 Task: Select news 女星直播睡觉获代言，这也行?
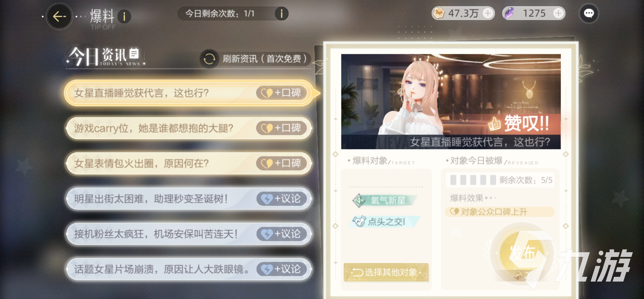point(189,93)
